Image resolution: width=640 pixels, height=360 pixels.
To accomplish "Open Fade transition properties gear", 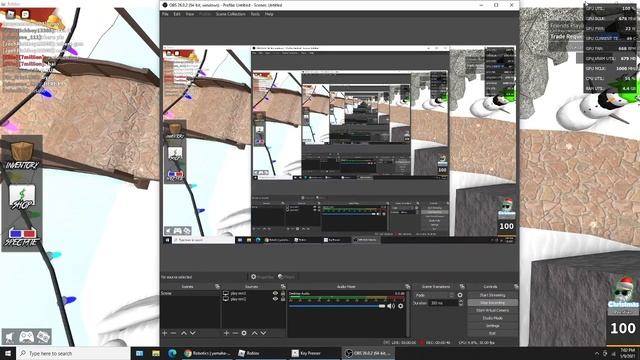I will coord(460,295).
